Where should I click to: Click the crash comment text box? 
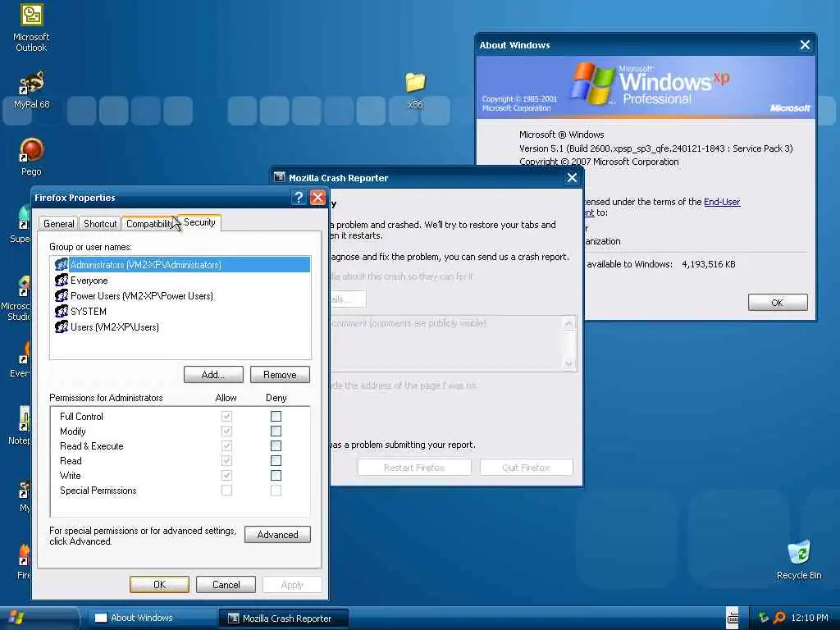[x=445, y=344]
